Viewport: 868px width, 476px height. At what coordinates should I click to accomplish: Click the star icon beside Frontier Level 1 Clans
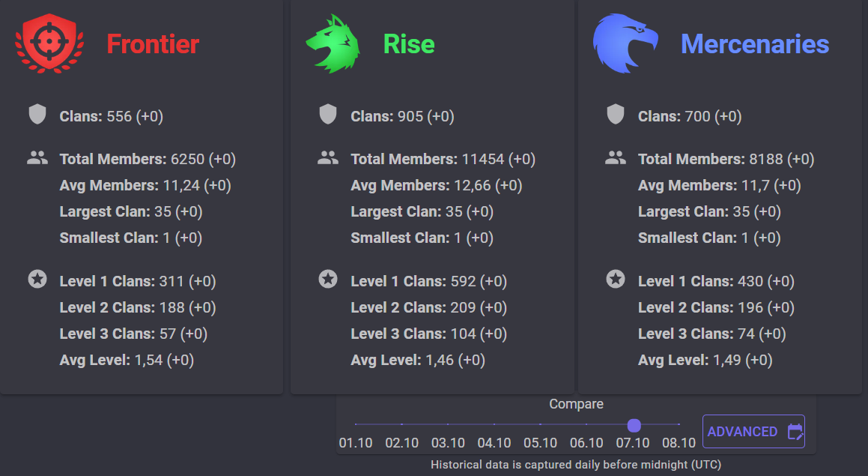[37, 280]
